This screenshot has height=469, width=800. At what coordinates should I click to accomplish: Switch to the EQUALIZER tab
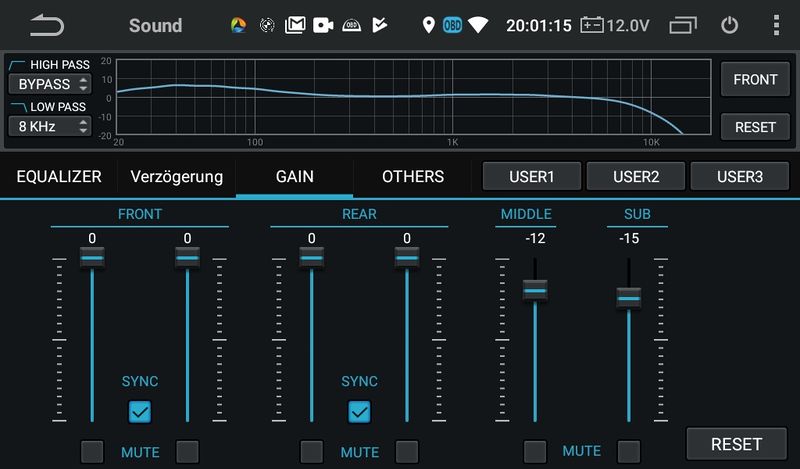[x=58, y=177]
